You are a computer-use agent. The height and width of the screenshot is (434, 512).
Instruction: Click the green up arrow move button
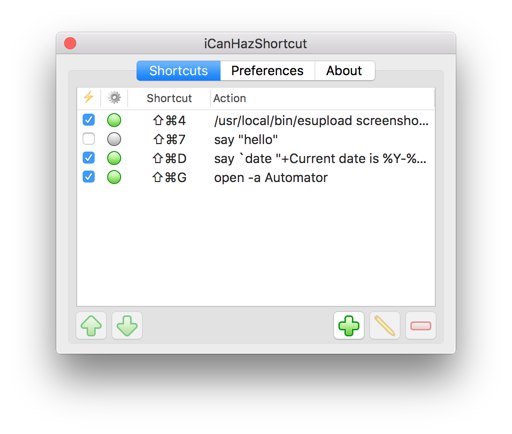coord(91,325)
